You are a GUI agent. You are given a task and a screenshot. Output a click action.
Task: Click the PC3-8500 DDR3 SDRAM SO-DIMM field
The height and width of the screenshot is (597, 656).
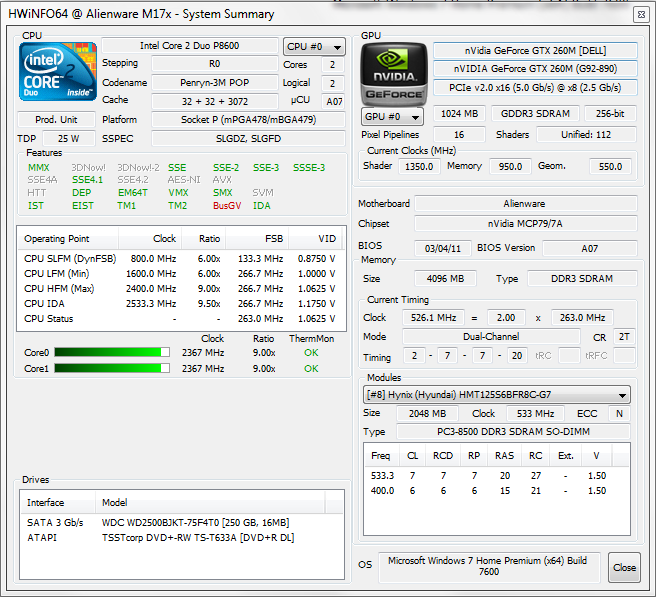[513, 431]
